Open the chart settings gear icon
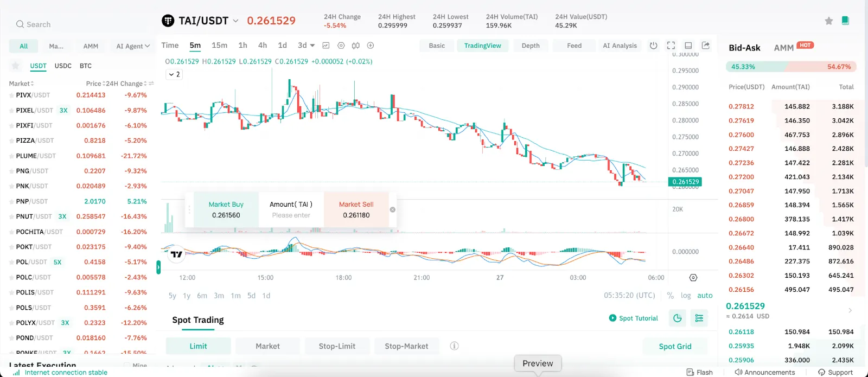This screenshot has width=868, height=377. (341, 46)
